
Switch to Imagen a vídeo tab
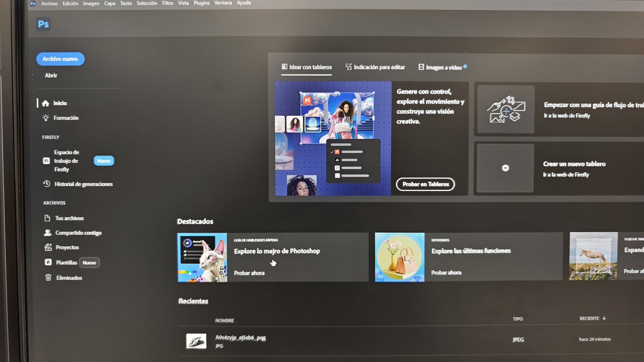pos(443,68)
